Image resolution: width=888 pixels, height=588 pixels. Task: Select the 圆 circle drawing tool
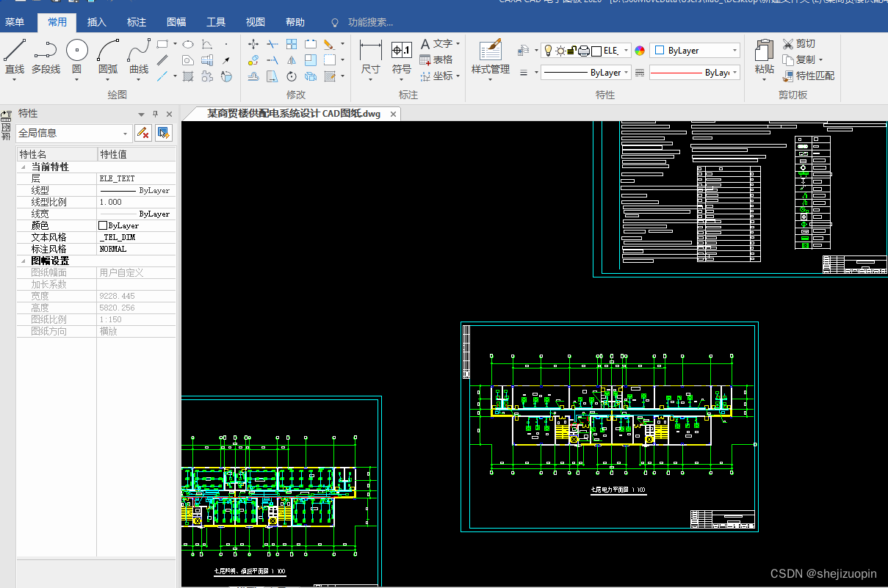coord(76,57)
